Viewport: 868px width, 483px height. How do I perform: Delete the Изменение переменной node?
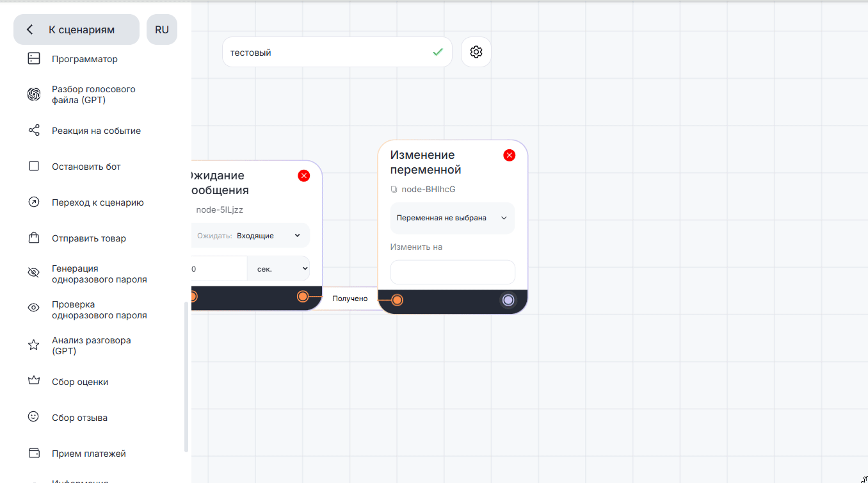coord(509,155)
